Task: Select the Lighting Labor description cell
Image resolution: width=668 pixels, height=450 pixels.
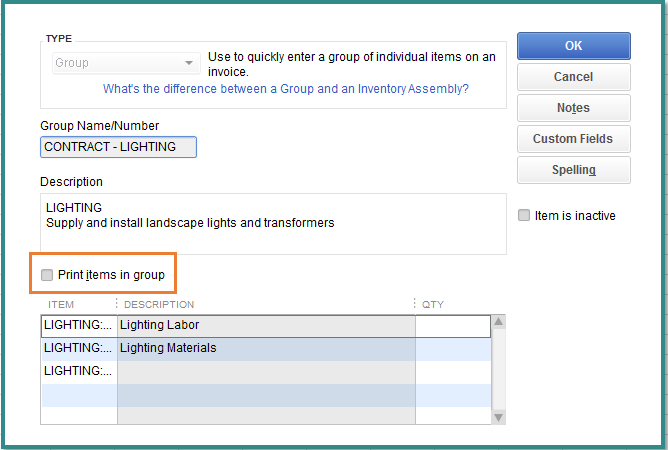Action: point(265,326)
